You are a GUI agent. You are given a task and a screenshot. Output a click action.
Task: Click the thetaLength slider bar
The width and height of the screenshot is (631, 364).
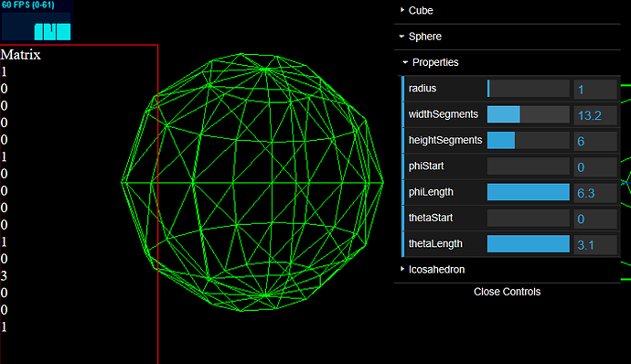[x=529, y=243]
